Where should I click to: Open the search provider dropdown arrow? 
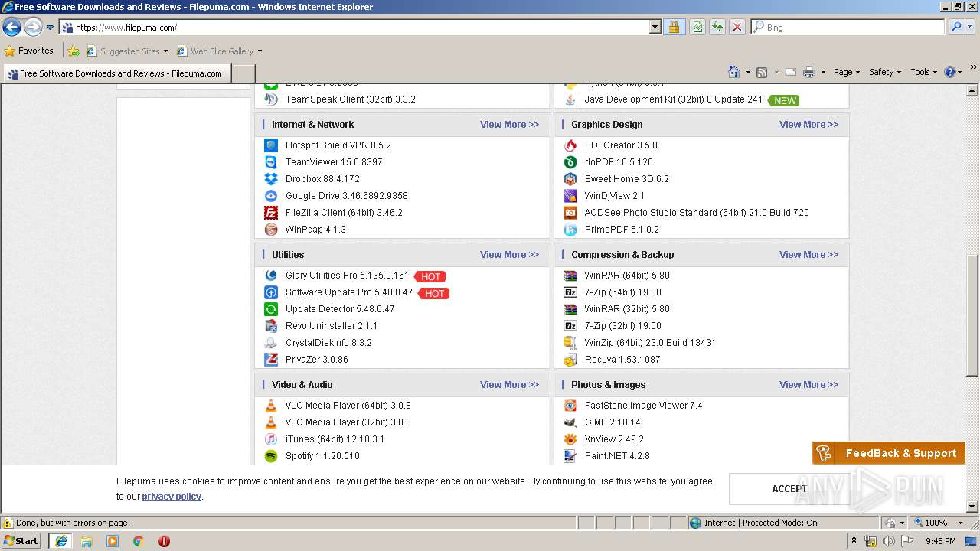pyautogui.click(x=972, y=28)
